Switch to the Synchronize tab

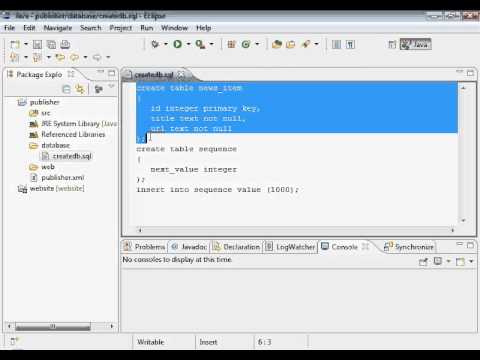click(409, 247)
